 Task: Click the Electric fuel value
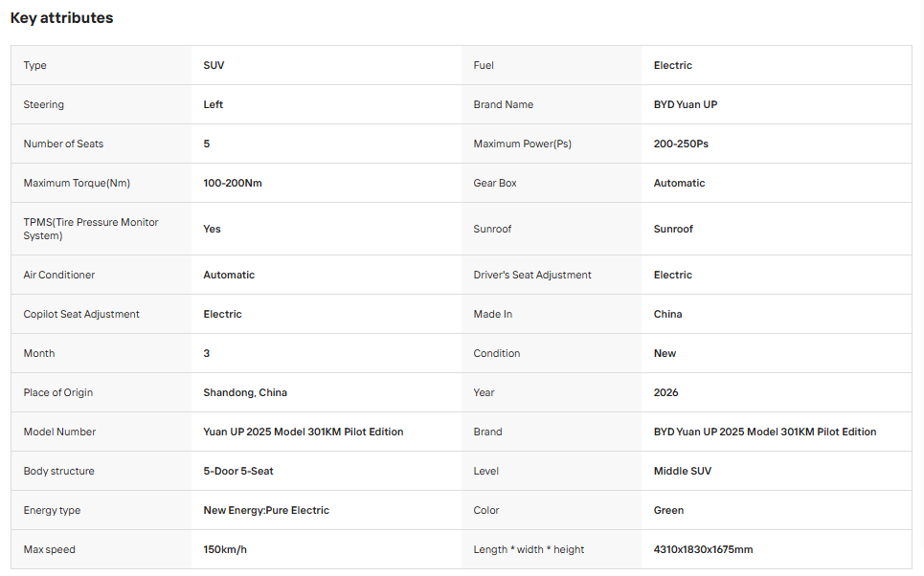pos(672,65)
